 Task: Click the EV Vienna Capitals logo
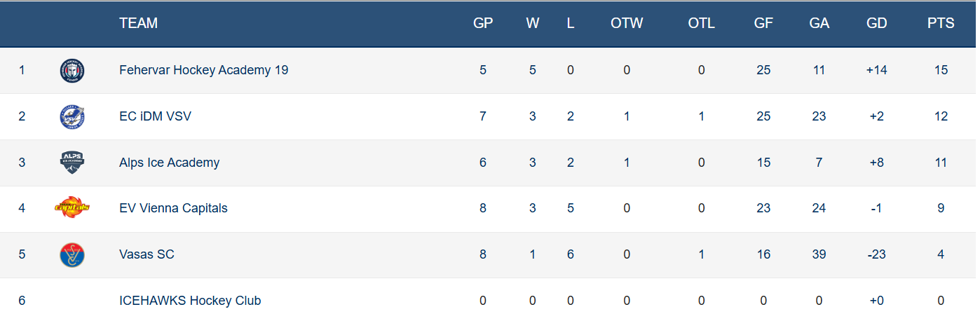pyautogui.click(x=73, y=208)
